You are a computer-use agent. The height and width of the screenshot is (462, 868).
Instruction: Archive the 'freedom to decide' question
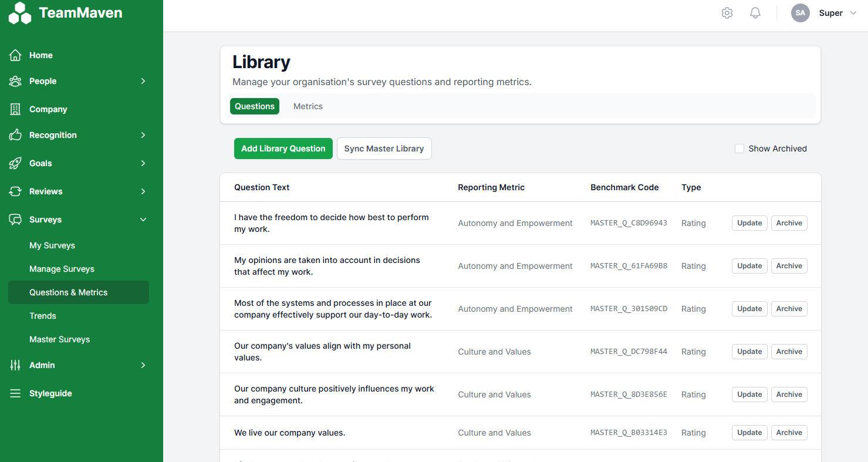(x=789, y=223)
